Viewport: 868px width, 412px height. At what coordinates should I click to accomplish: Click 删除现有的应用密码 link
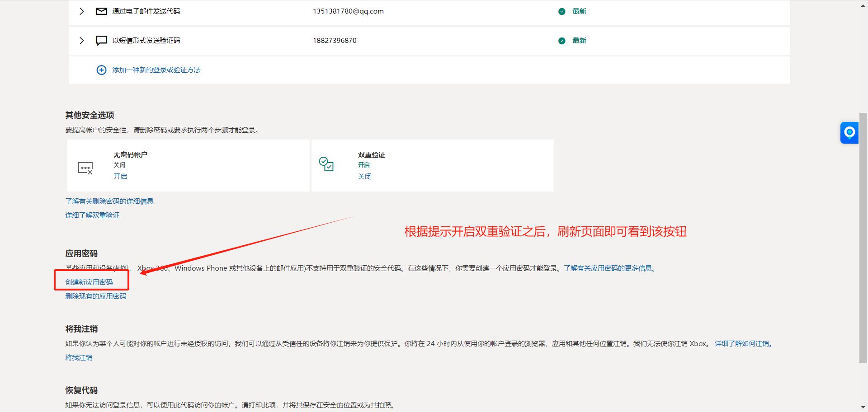coord(96,296)
